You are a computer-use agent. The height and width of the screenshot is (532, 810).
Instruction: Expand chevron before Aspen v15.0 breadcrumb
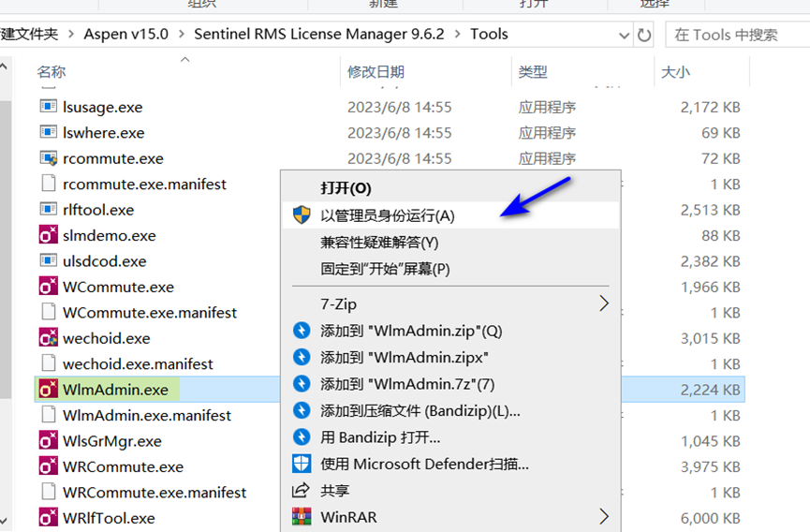point(71,34)
